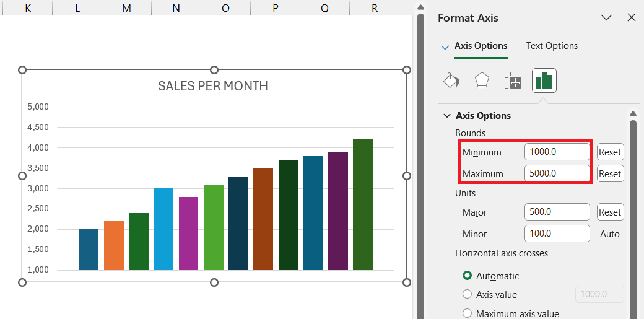Close the Format Axis pane

pos(632,18)
